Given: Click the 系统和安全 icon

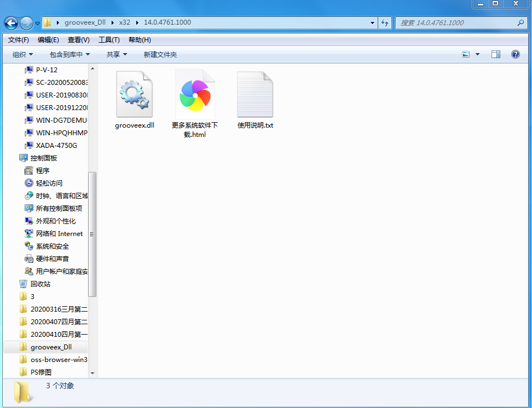Looking at the screenshot, I should (x=29, y=246).
